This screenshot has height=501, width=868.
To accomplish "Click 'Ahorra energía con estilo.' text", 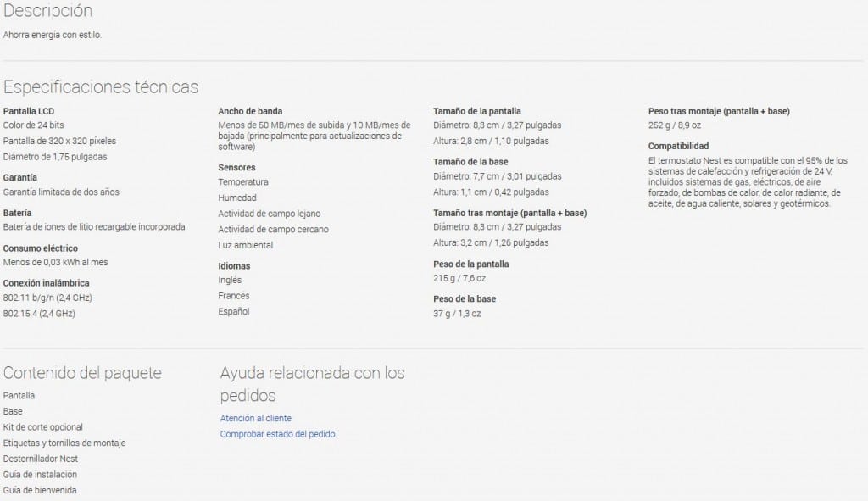I will [53, 35].
